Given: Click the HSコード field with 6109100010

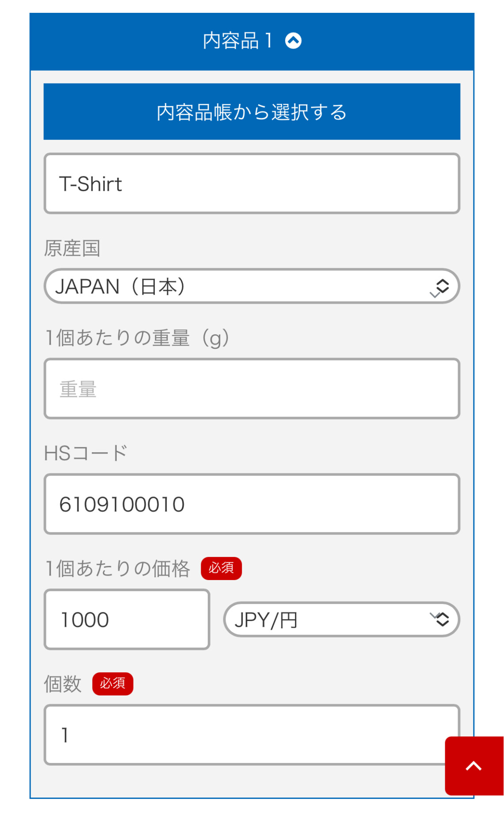Looking at the screenshot, I should [252, 504].
